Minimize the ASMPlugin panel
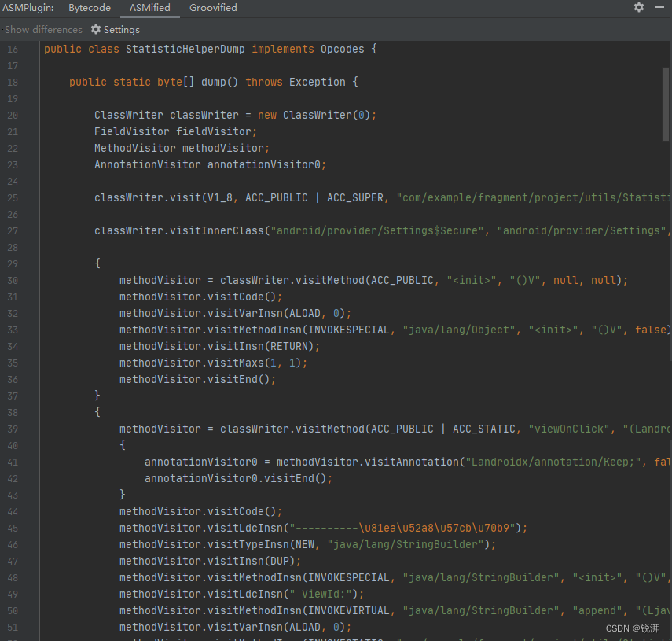 pyautogui.click(x=659, y=7)
